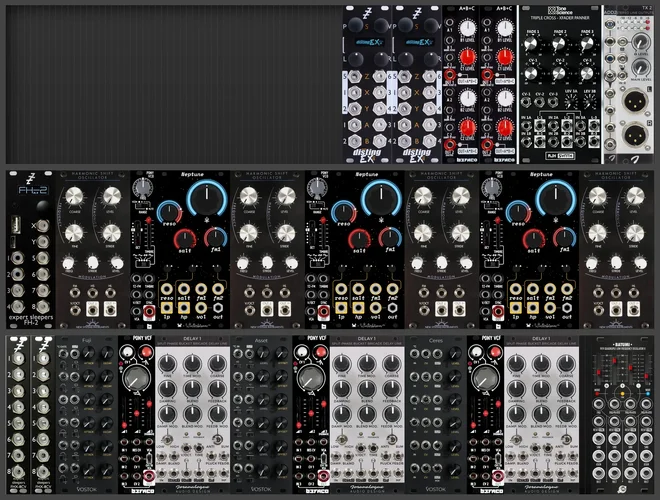This screenshot has height=500, width=660.
Task: Click the Expert Sleepers logo on FH-2
Action: coord(30,178)
